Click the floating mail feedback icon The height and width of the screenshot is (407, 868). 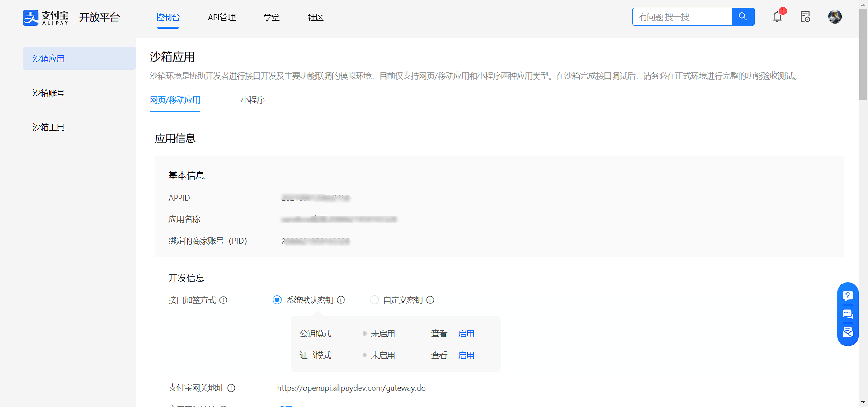click(x=848, y=332)
